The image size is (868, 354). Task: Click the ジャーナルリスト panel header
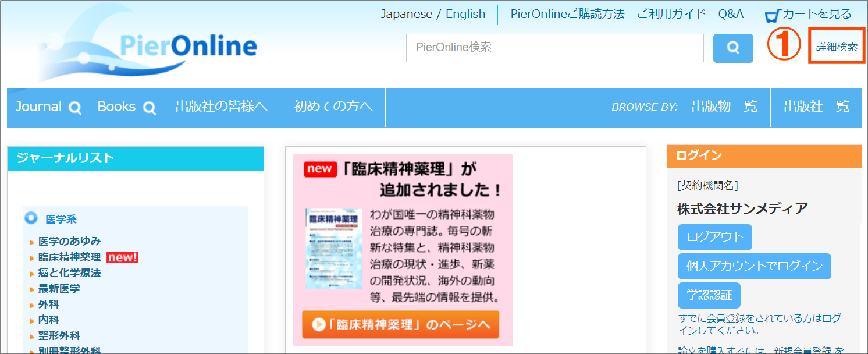(136, 158)
